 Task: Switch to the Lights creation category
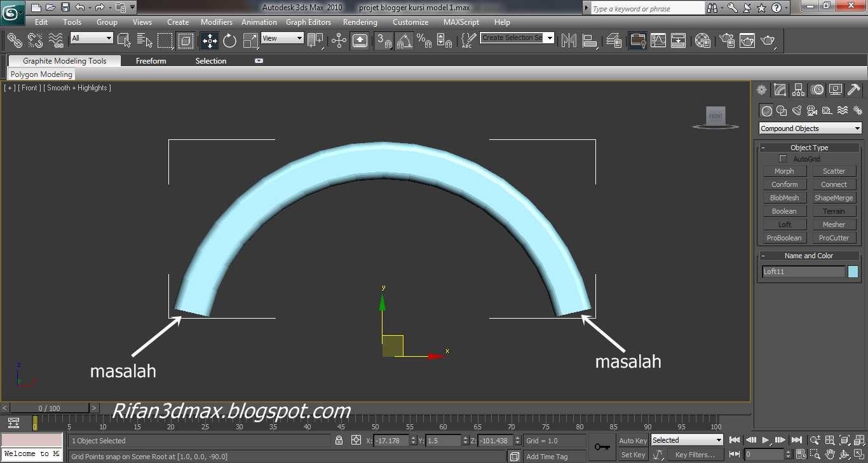(x=796, y=111)
